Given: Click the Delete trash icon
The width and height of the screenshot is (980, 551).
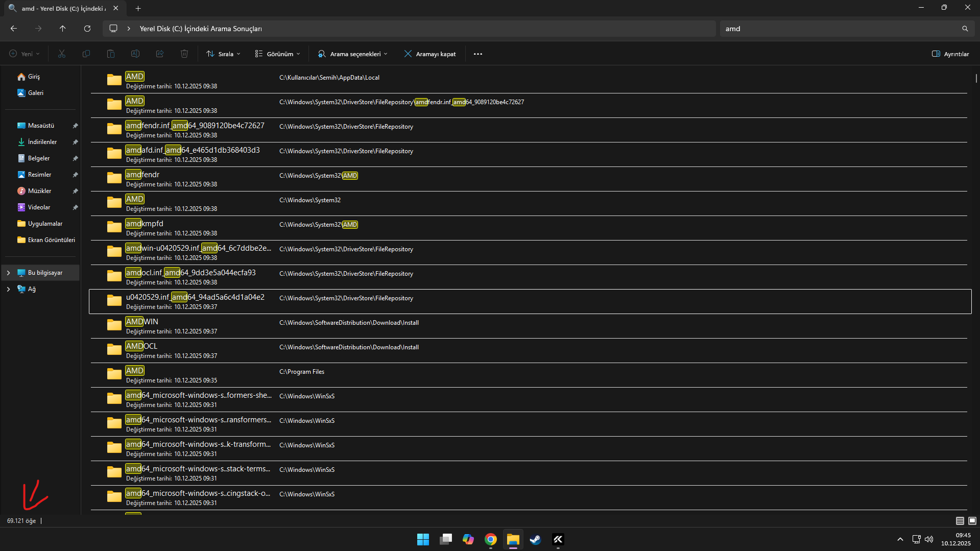Looking at the screenshot, I should pos(184,54).
